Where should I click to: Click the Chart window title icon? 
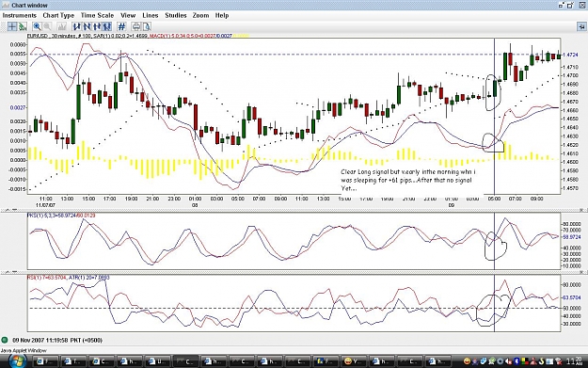(6, 6)
